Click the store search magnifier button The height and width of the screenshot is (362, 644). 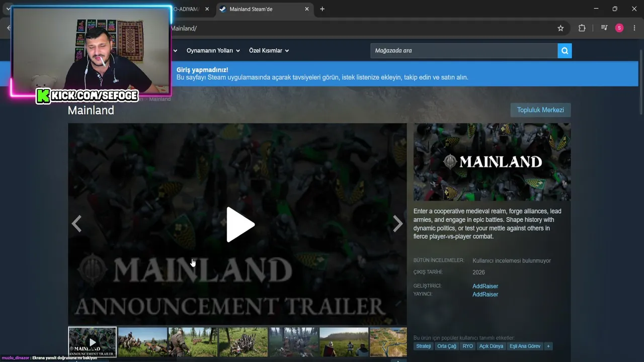[x=565, y=51]
